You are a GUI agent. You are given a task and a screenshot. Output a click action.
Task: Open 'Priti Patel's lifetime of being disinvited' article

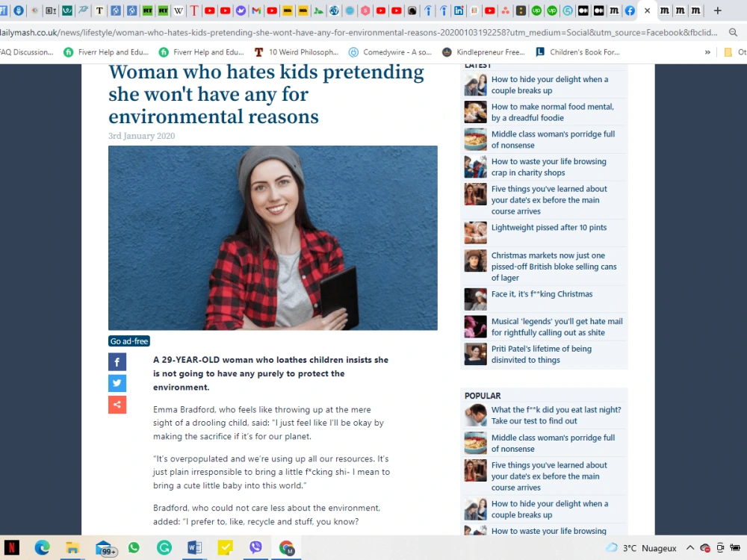pyautogui.click(x=541, y=354)
